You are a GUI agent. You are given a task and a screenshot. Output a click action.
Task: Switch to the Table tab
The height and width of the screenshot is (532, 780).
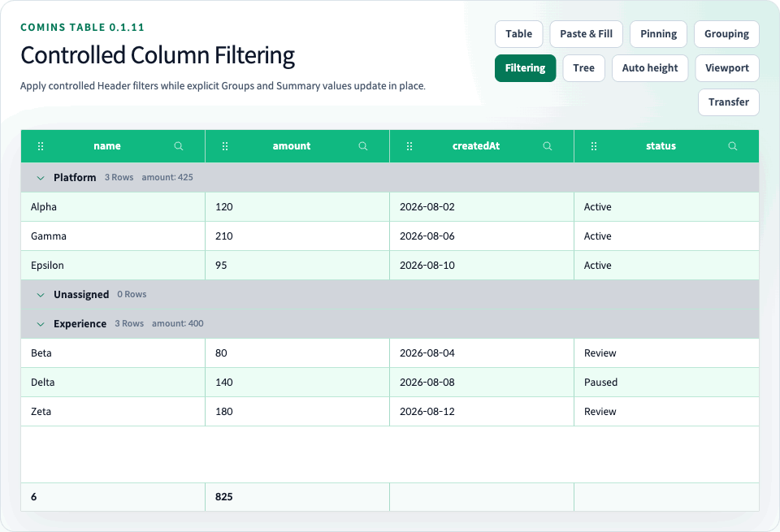tap(519, 34)
